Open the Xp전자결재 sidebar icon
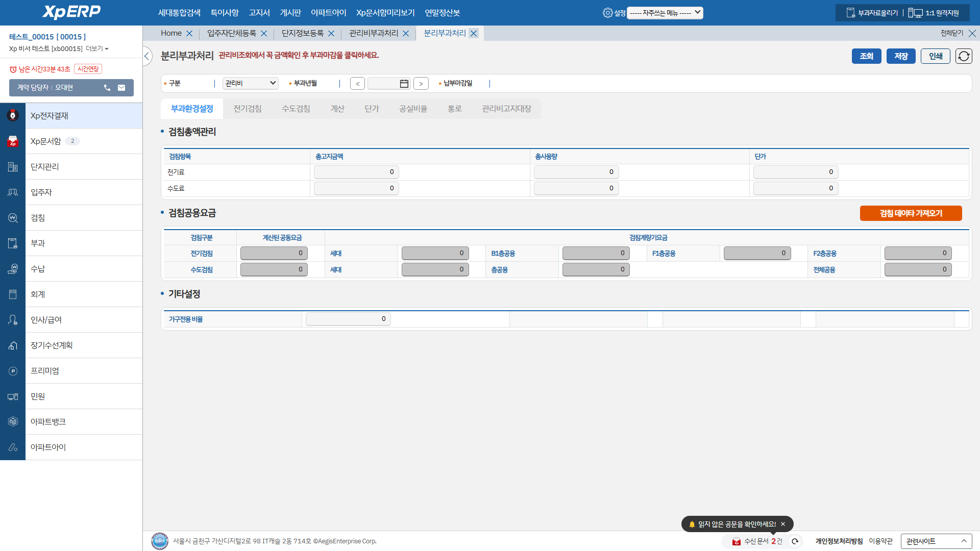Viewport: 980px width, 551px height. click(13, 116)
